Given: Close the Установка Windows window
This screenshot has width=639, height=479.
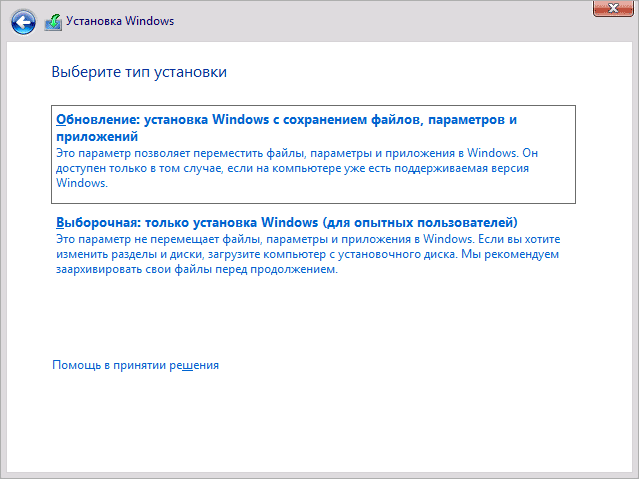Looking at the screenshot, I should point(610,9).
